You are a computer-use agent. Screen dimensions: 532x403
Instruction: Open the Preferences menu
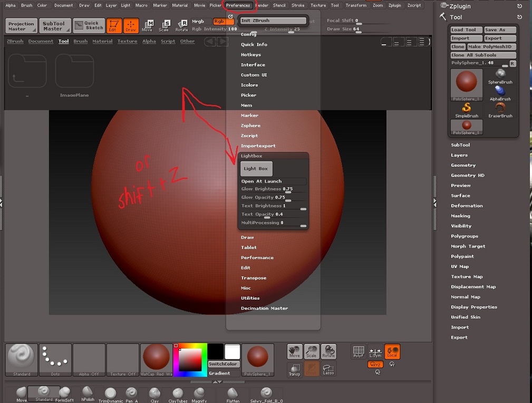point(238,5)
